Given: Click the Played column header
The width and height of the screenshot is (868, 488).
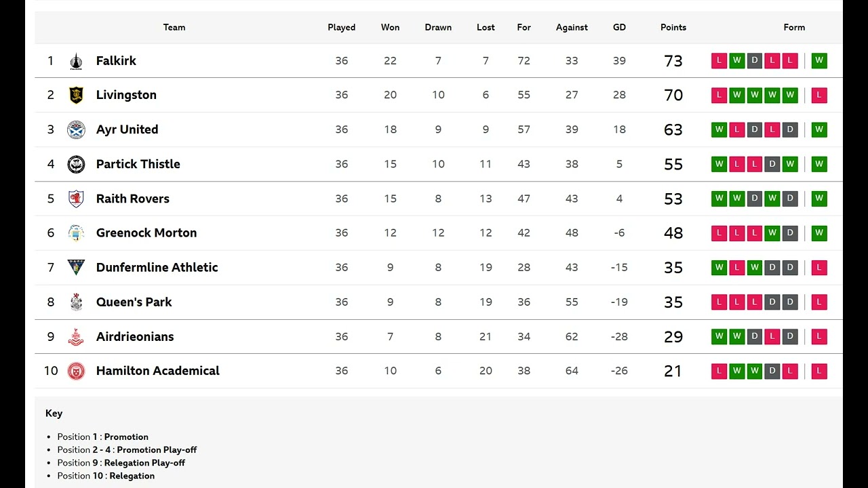Looking at the screenshot, I should 341,28.
